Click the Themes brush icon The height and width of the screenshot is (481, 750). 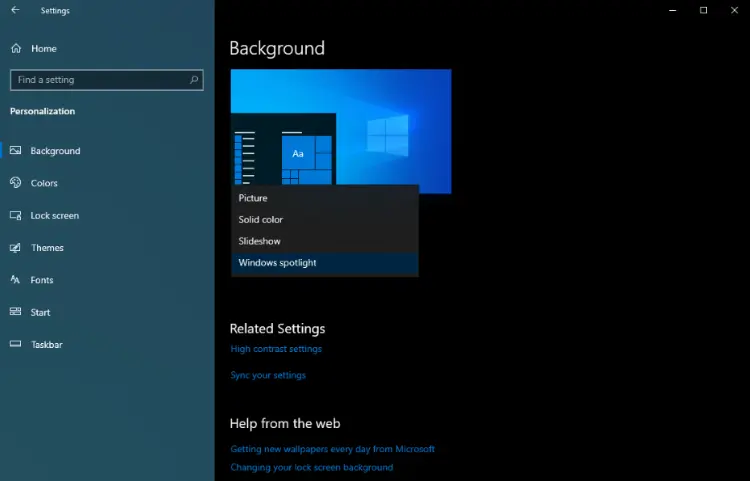[x=15, y=248]
